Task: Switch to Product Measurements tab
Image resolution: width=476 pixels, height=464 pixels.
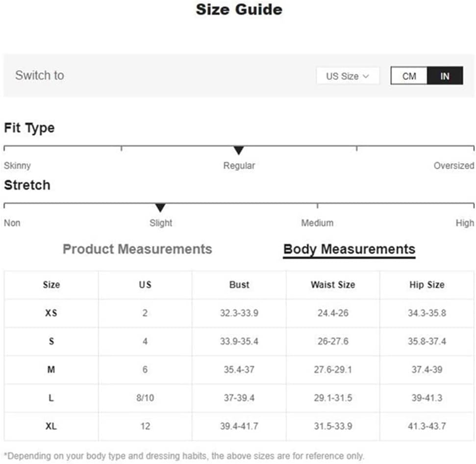Action: (137, 249)
